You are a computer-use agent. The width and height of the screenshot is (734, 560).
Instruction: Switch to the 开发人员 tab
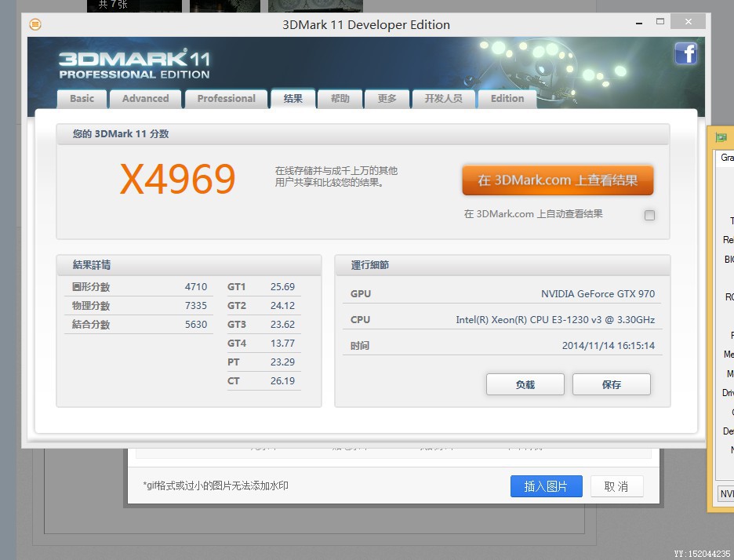pyautogui.click(x=443, y=99)
